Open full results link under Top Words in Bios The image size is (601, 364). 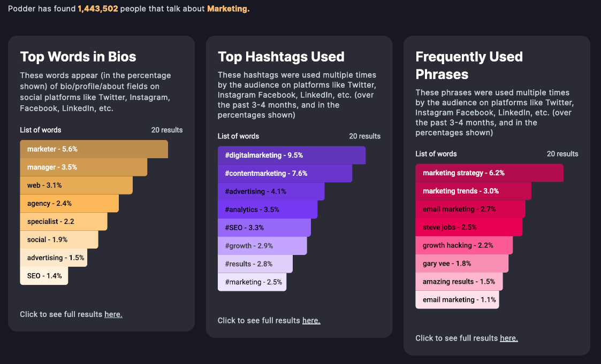tap(113, 314)
